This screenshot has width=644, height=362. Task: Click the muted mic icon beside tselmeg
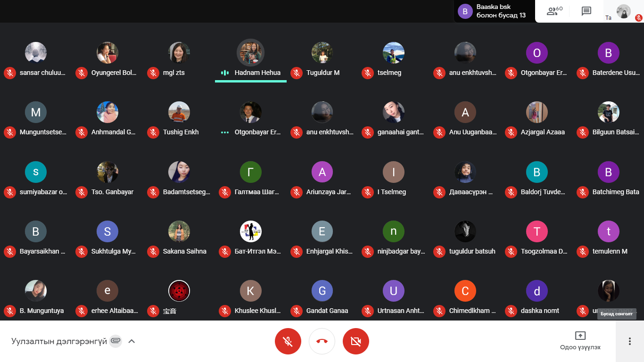point(367,73)
